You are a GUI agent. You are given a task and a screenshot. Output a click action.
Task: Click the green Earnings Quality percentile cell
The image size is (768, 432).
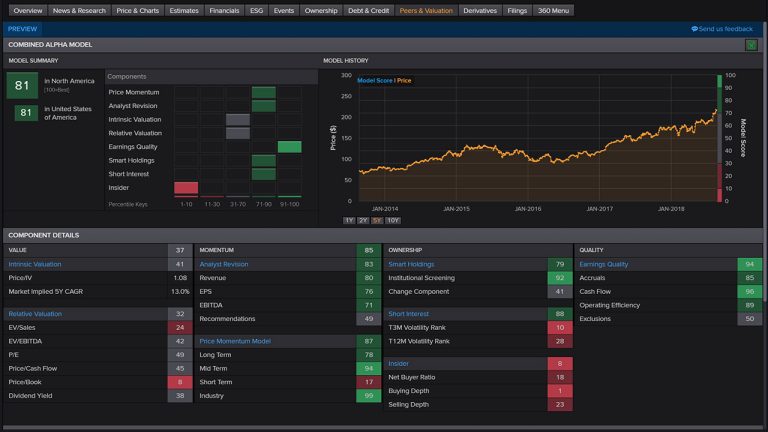point(289,147)
